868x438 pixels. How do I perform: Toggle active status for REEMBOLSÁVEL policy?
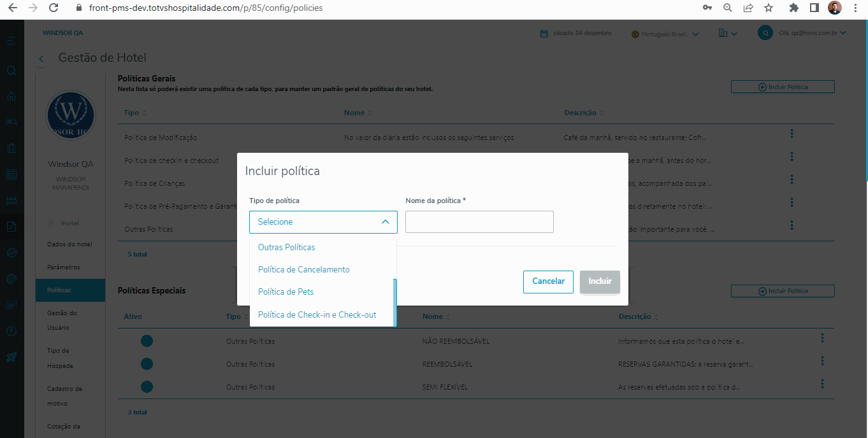[147, 364]
